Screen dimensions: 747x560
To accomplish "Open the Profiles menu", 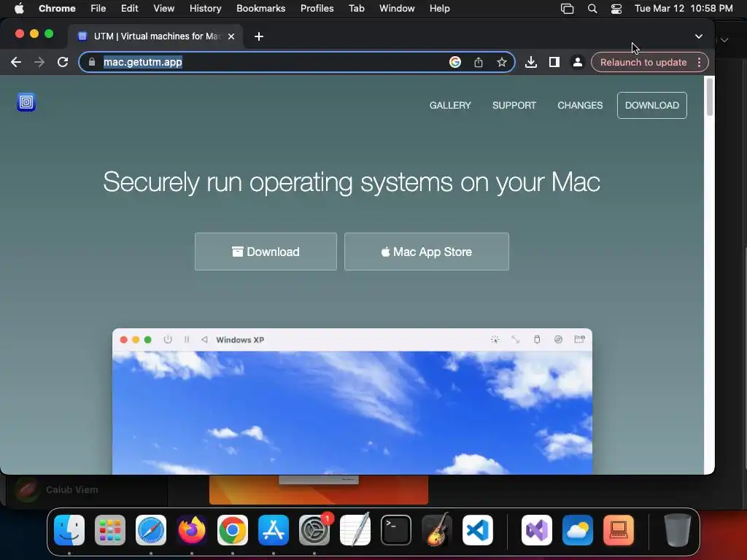I will tap(317, 9).
